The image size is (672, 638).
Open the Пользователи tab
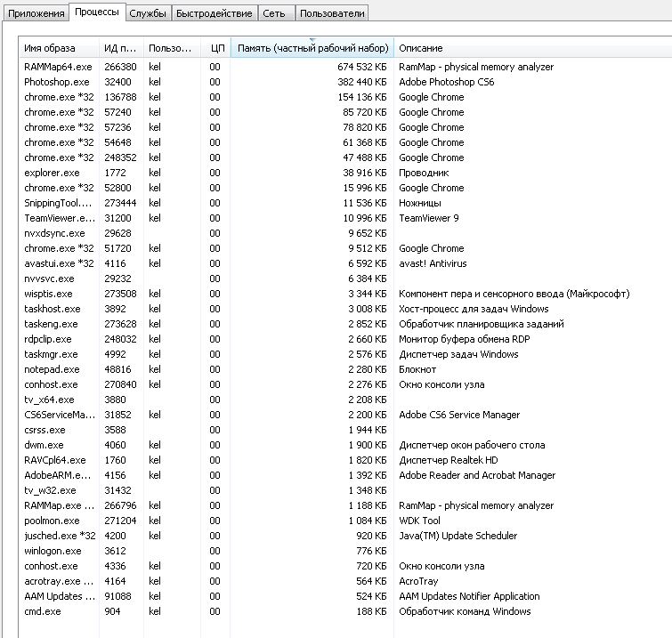coord(332,13)
